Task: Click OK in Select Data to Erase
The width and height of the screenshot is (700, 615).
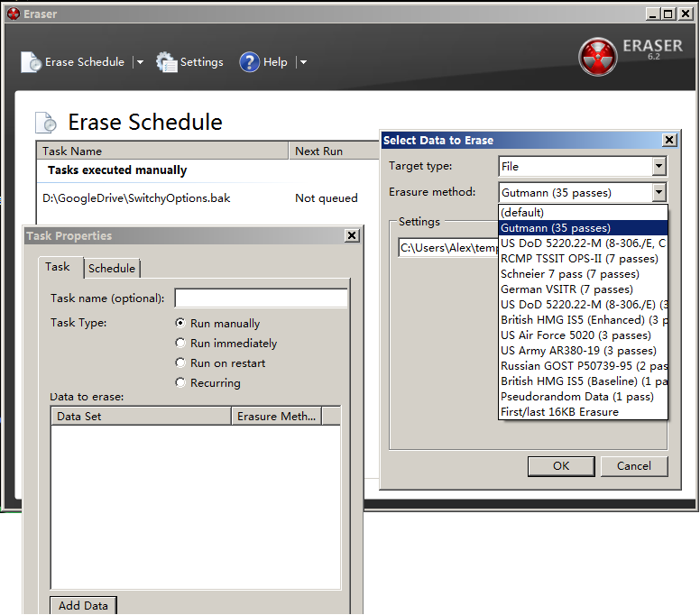Action: pos(561,466)
